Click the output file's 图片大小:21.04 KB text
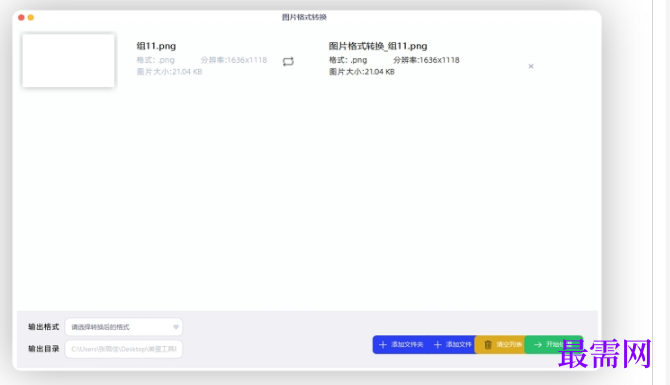 [x=361, y=72]
